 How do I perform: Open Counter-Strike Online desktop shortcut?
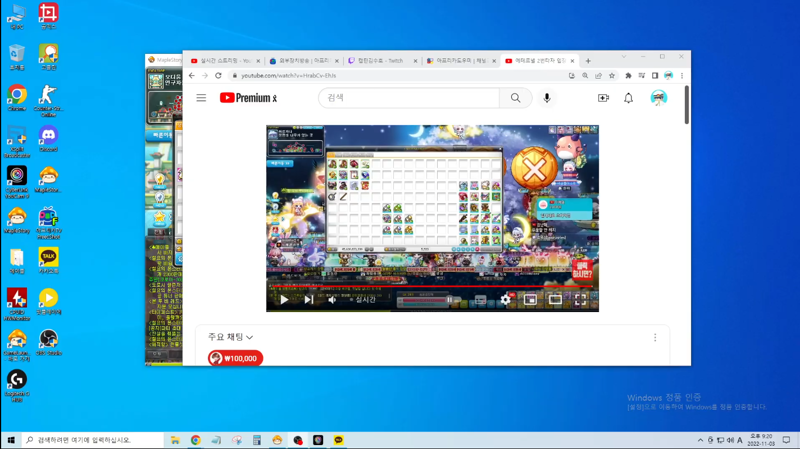tap(48, 101)
